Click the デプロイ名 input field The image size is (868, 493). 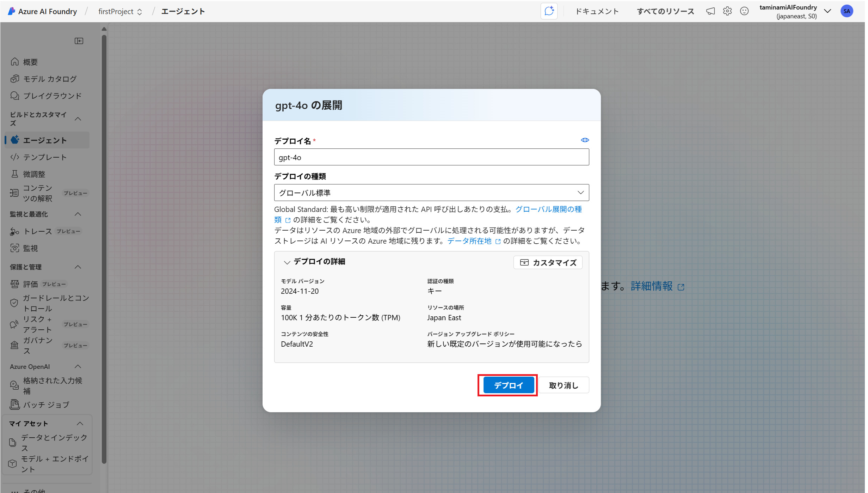point(431,157)
